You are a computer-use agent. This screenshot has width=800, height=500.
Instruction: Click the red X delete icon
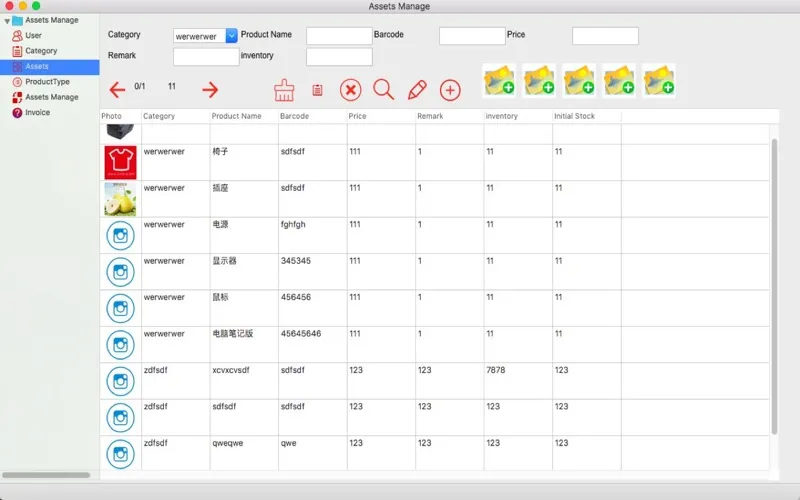(x=351, y=90)
